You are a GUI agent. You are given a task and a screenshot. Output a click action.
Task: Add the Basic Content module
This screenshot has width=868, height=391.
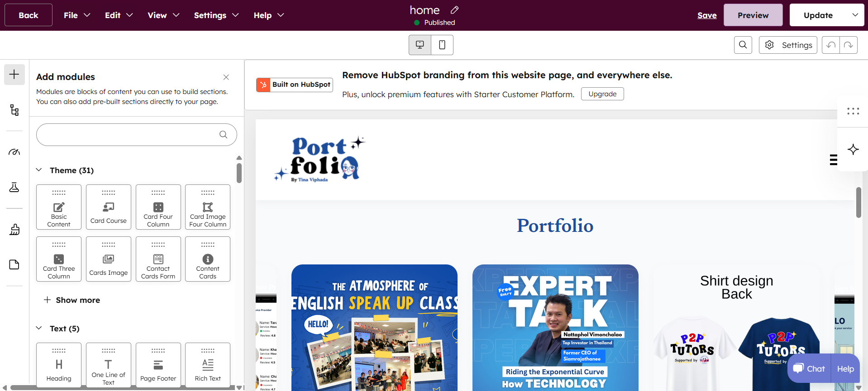pyautogui.click(x=59, y=207)
